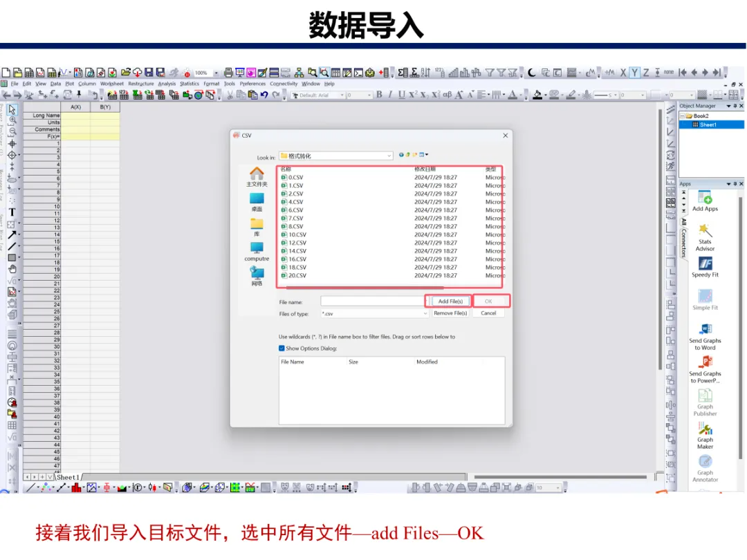Screen dimensions: 747x560
Task: Click the Undo arrow icon
Action: (264, 95)
